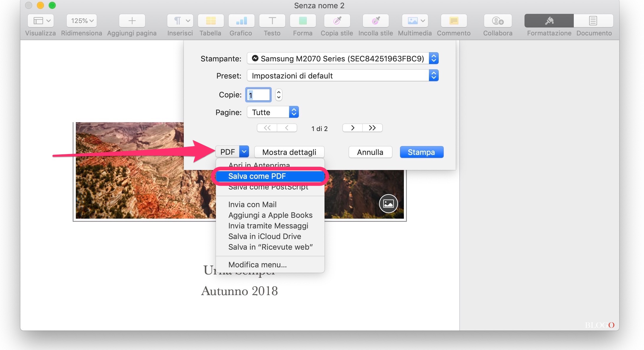Open the Multimedia media menu

coord(415,21)
